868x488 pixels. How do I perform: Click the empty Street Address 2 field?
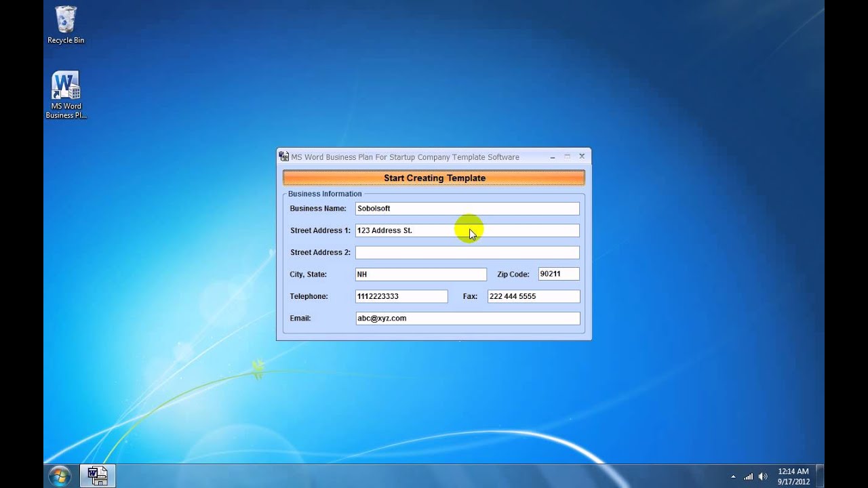pyautogui.click(x=467, y=253)
